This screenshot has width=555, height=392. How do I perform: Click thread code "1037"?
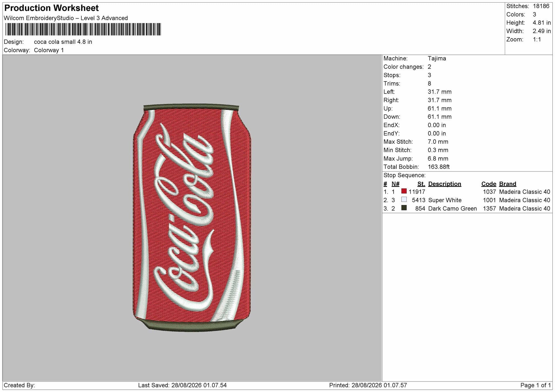pyautogui.click(x=489, y=192)
